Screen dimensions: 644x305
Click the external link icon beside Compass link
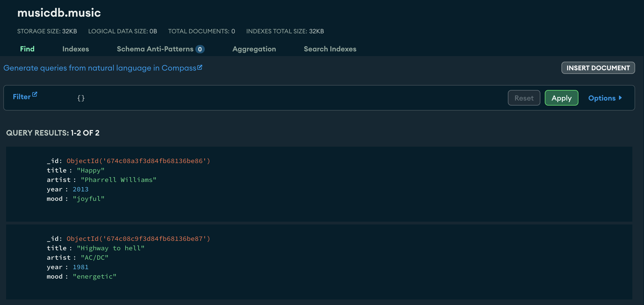coord(200,67)
